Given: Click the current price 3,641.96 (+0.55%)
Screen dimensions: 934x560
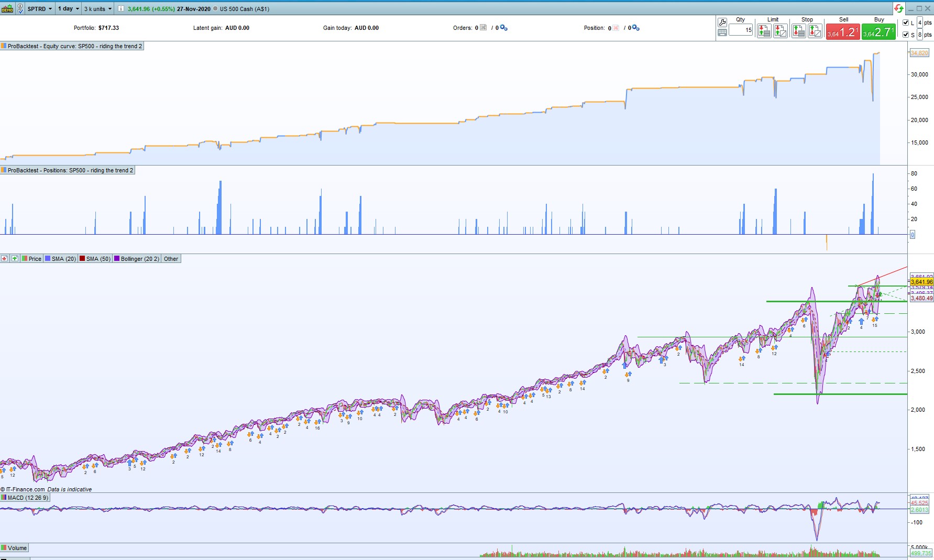Looking at the screenshot, I should pos(151,9).
